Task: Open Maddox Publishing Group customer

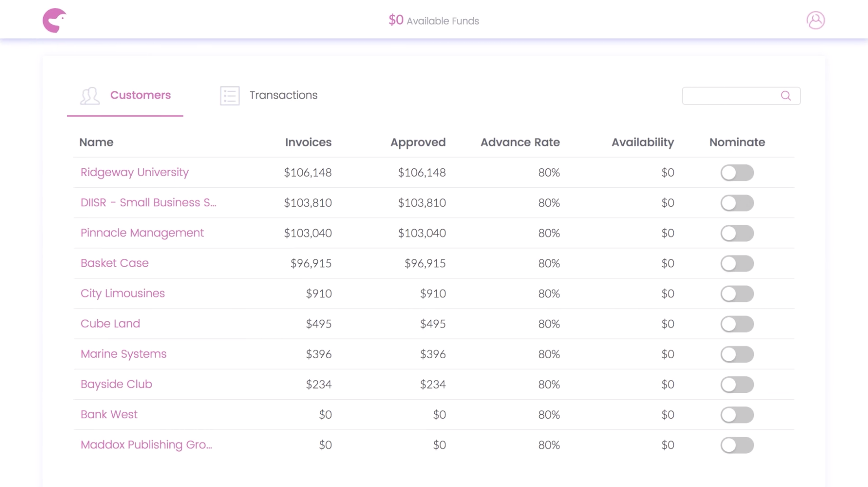Action: point(146,445)
